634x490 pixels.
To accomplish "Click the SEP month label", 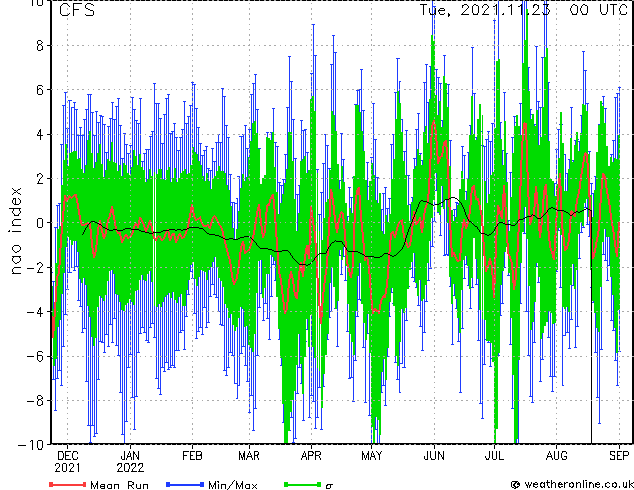I will [619, 456].
